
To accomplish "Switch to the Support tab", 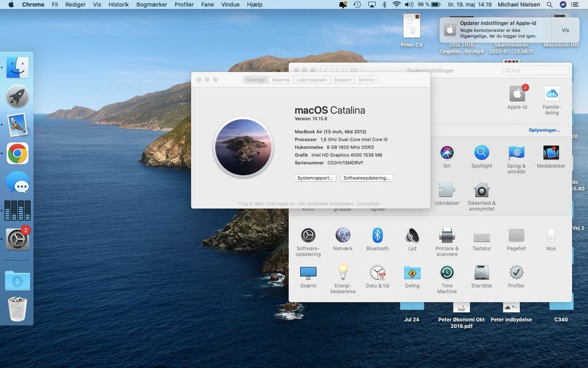I will tap(343, 80).
